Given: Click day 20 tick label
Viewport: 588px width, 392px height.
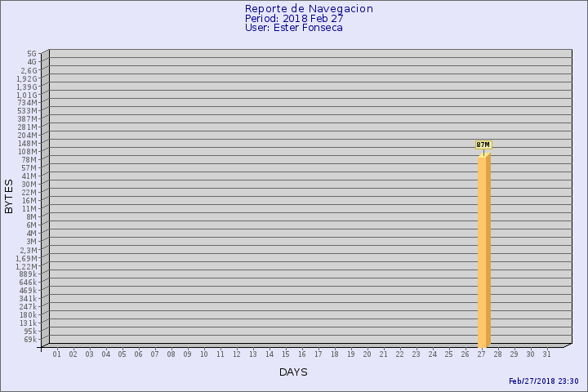Looking at the screenshot, I should 367,354.
